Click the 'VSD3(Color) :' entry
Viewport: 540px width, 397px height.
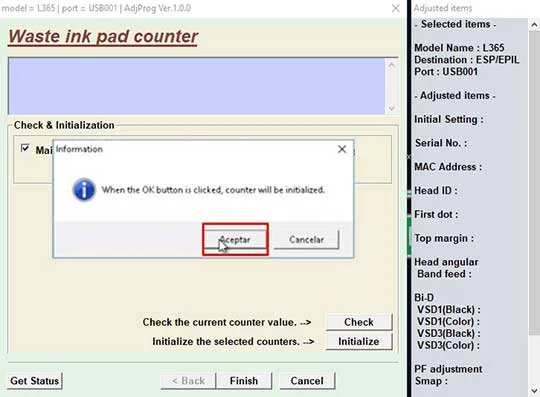click(448, 345)
